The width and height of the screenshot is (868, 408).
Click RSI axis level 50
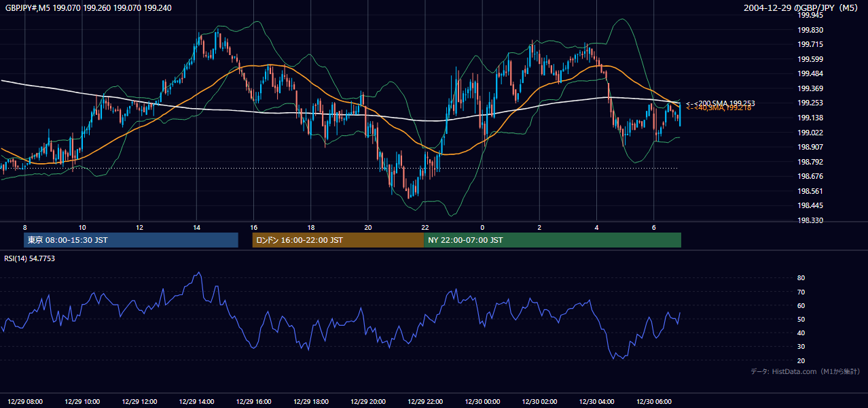click(x=801, y=319)
